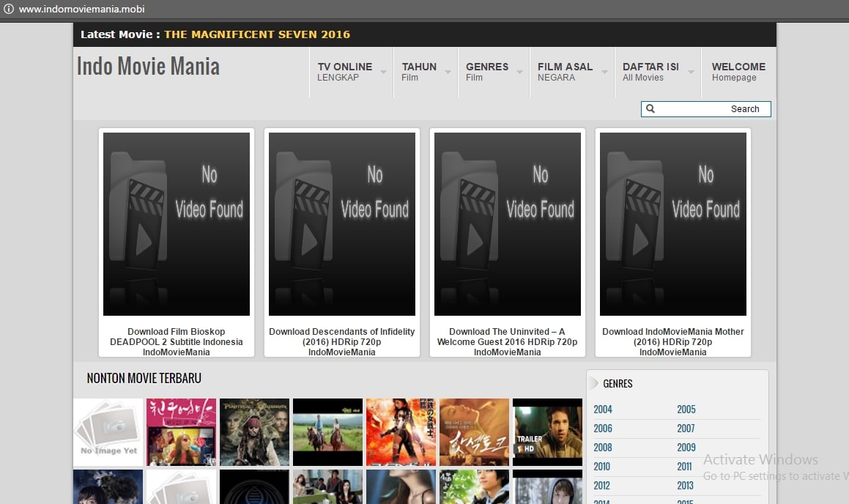Viewport: 849px width, 504px height.
Task: Click the NONTON MOVIE TERBARU heading
Action: click(144, 378)
